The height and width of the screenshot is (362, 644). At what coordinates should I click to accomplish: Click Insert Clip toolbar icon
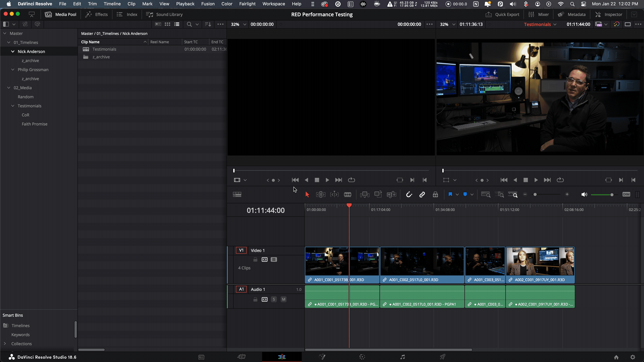pyautogui.click(x=364, y=194)
